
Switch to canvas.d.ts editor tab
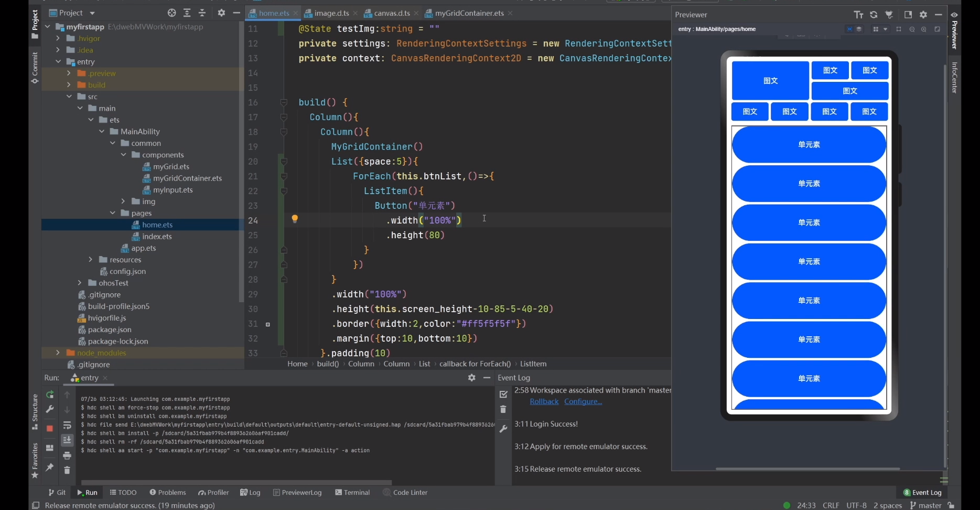[392, 13]
